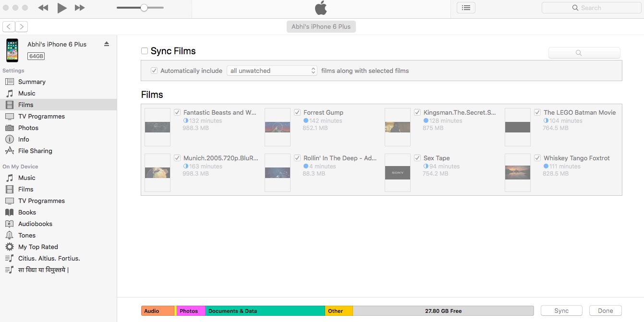Click the Sync button
Image resolution: width=644 pixels, height=322 pixels.
pyautogui.click(x=561, y=311)
